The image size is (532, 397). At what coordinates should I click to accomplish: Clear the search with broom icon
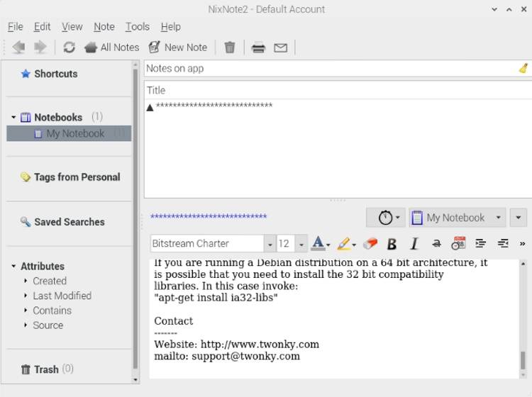pos(523,68)
